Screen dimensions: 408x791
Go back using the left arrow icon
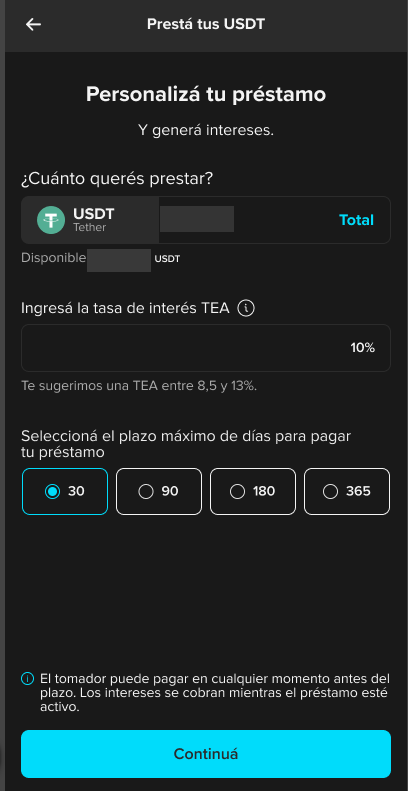click(33, 24)
